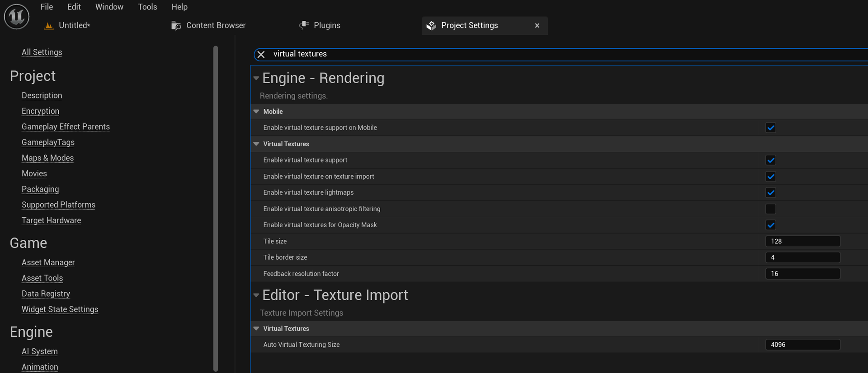Viewport: 868px width, 373px height.
Task: Uncheck Enable virtual texture lightmaps
Action: tap(770, 193)
